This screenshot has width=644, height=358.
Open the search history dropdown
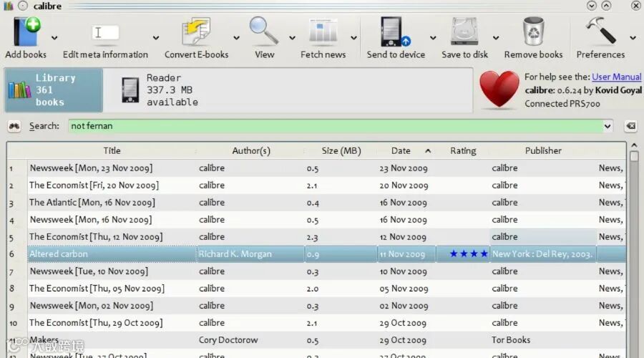click(x=608, y=126)
